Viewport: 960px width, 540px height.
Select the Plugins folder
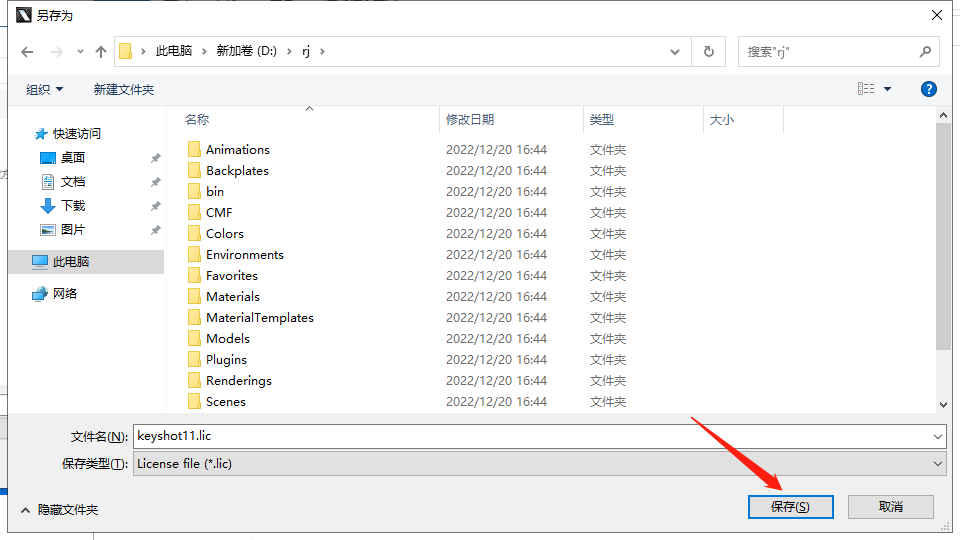click(x=227, y=359)
